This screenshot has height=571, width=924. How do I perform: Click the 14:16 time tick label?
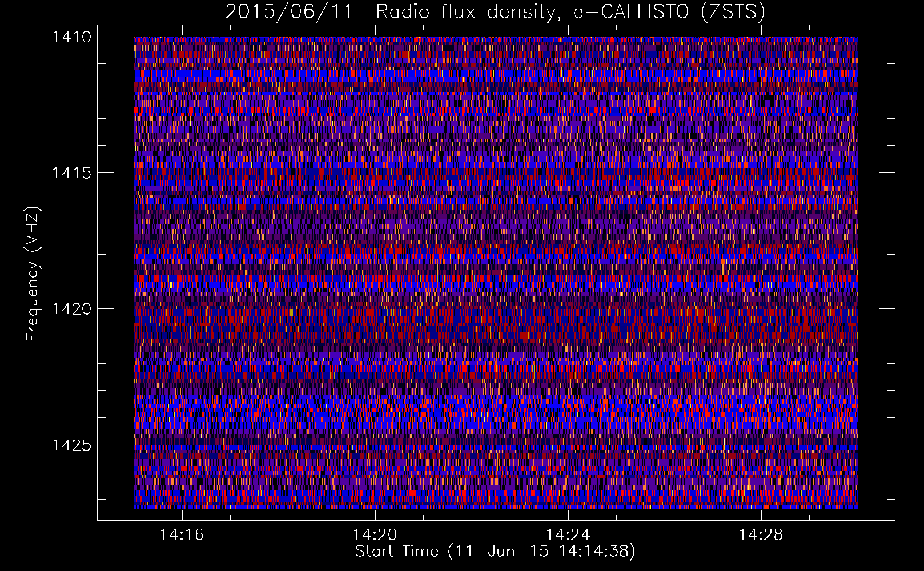click(182, 535)
